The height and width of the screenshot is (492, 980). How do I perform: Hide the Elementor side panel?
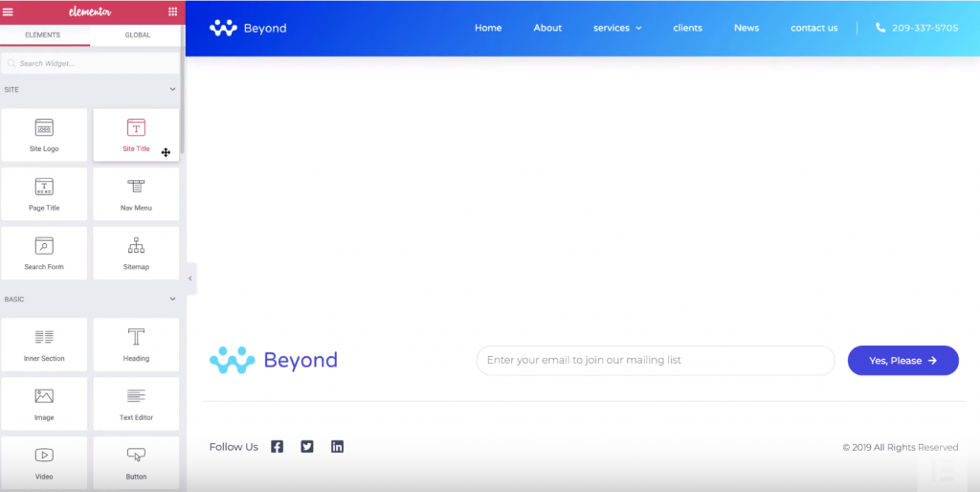click(x=189, y=279)
